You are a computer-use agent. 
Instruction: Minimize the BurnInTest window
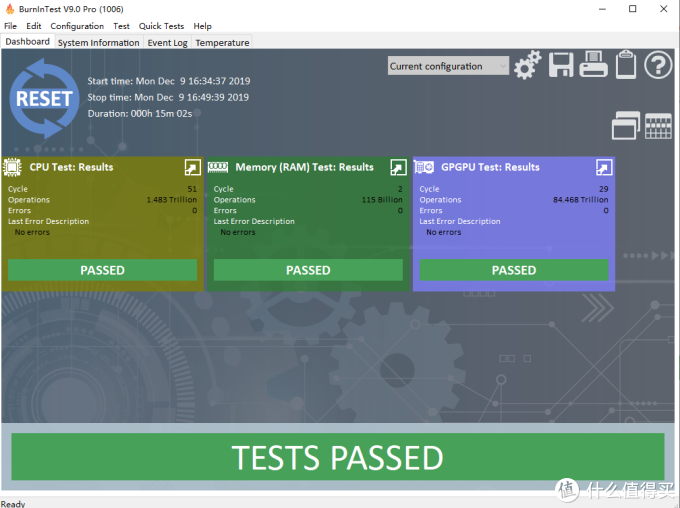tap(602, 9)
